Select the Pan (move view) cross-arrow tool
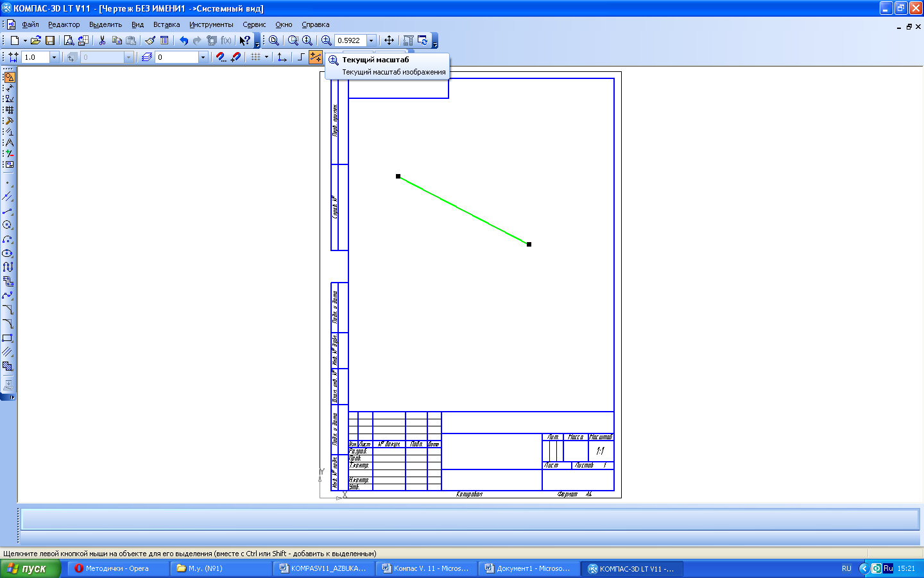 coord(389,40)
